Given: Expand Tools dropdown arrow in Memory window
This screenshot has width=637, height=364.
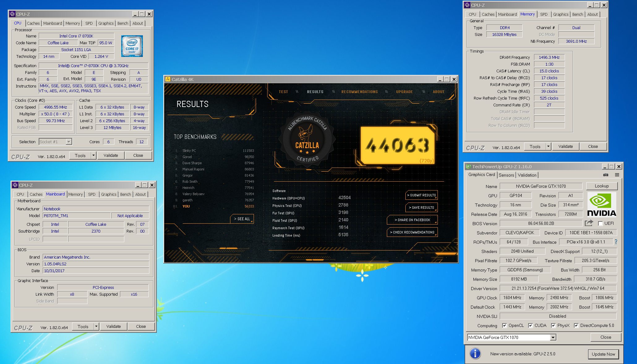Looking at the screenshot, I should 548,146.
